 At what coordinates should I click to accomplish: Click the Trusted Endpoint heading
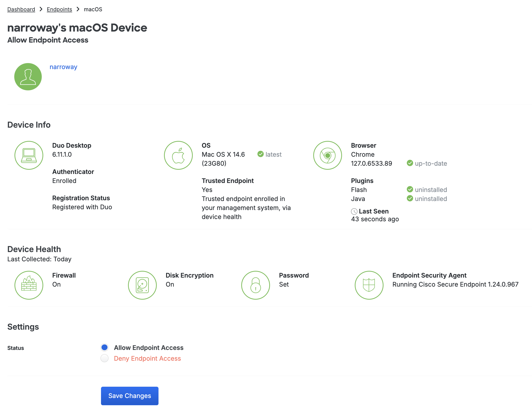coord(227,181)
